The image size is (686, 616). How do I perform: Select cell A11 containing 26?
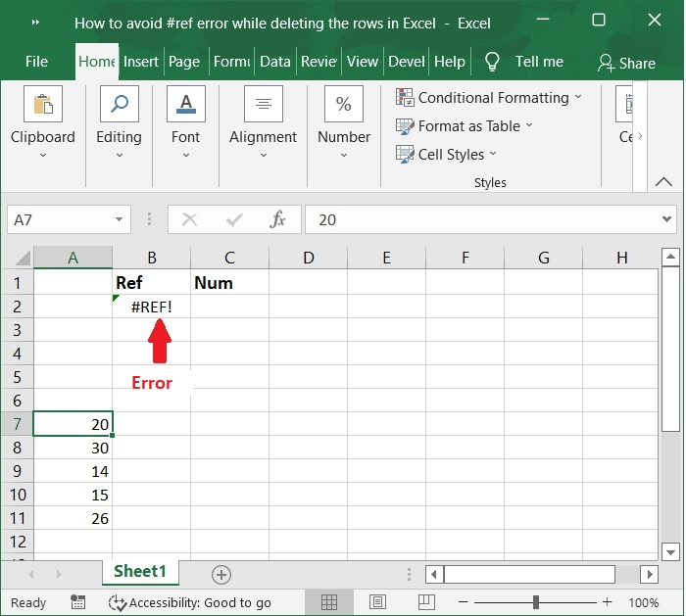click(x=73, y=518)
